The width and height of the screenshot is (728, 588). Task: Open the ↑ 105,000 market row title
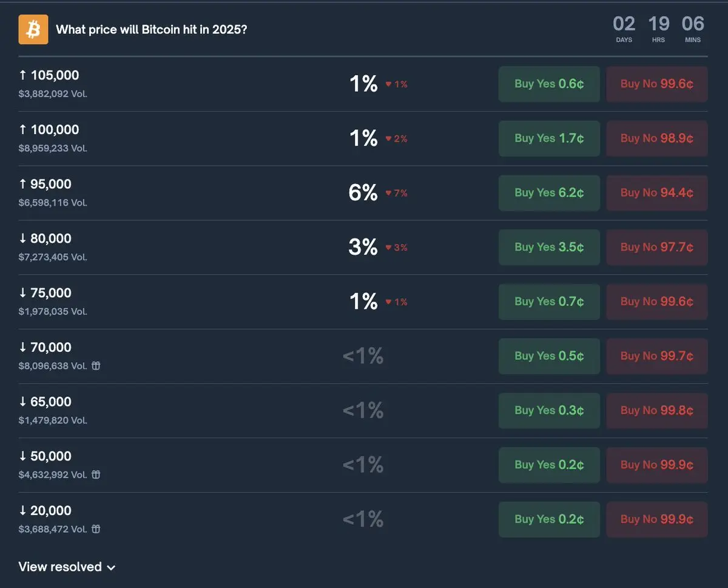click(x=49, y=75)
